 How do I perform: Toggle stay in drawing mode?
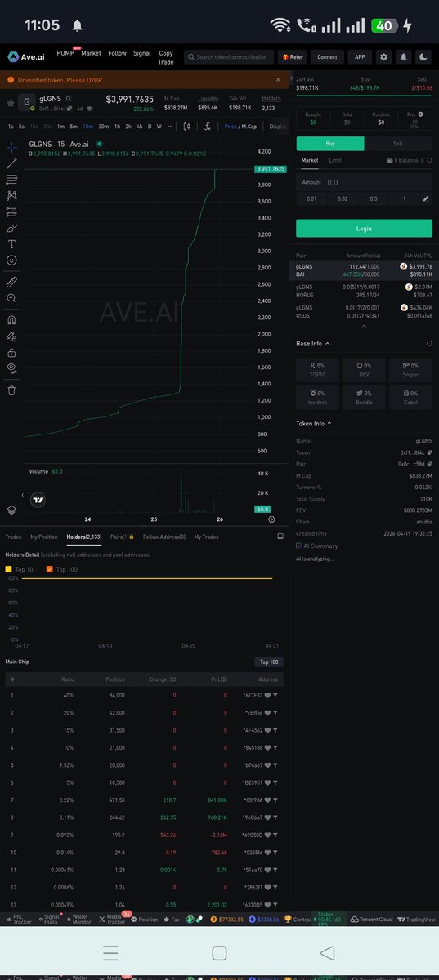(x=11, y=336)
